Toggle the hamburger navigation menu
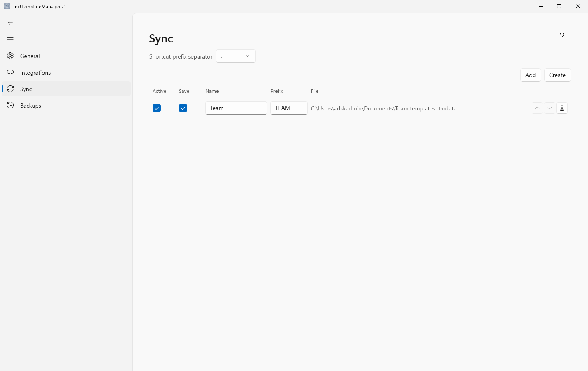The width and height of the screenshot is (588, 371). 10,39
